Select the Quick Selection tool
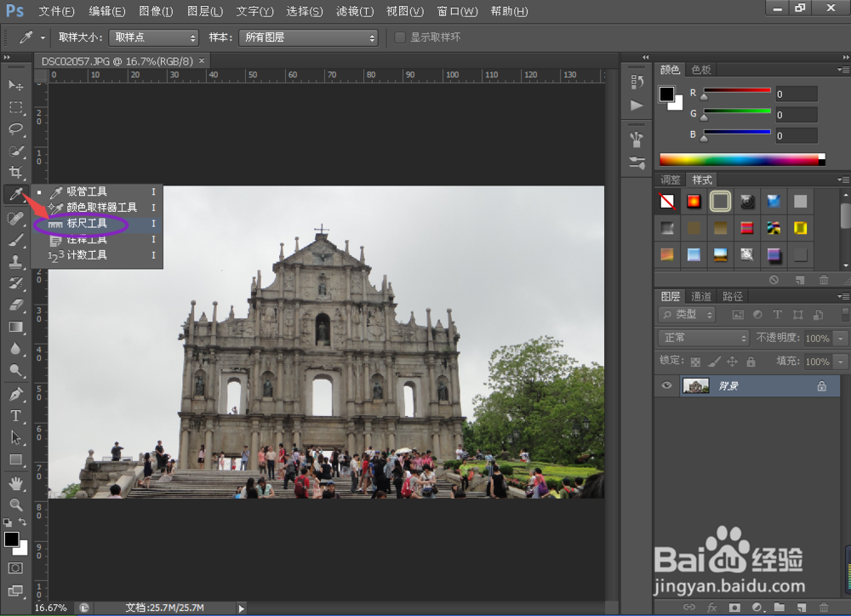851x616 pixels. (x=15, y=151)
